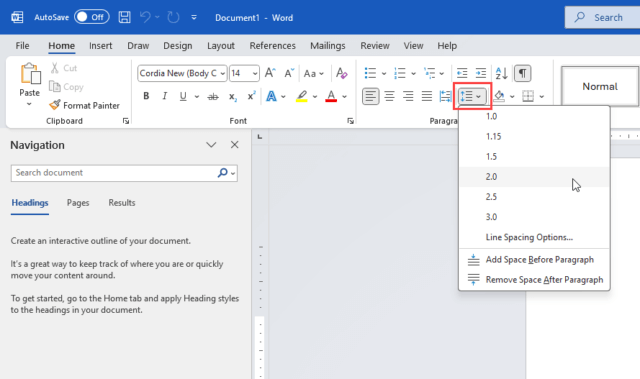The width and height of the screenshot is (640, 379).
Task: Switch to the References tab
Action: pyautogui.click(x=273, y=46)
